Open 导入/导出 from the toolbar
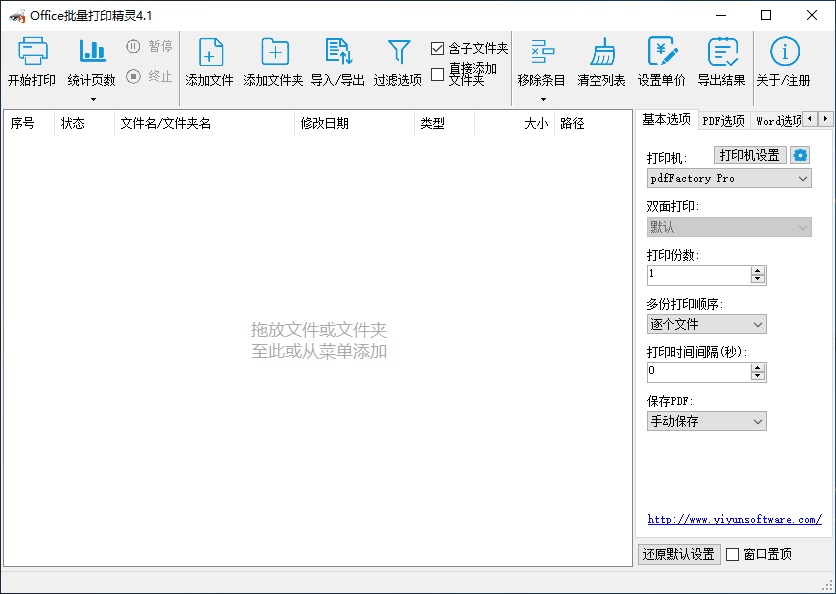Viewport: 836px width, 594px height. click(338, 53)
